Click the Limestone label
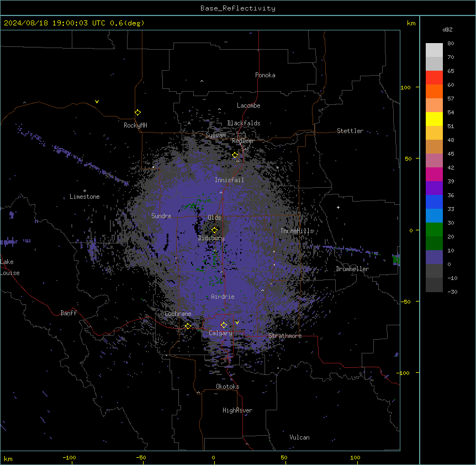 [84, 197]
